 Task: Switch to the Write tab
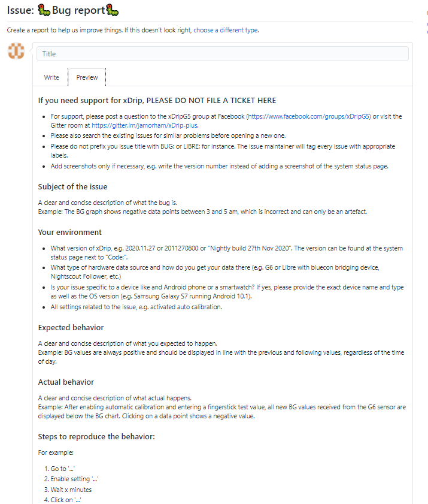[x=51, y=77]
